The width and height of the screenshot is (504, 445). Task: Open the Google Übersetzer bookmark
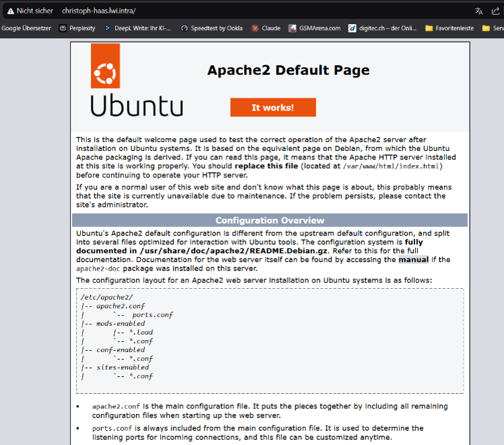tap(26, 28)
